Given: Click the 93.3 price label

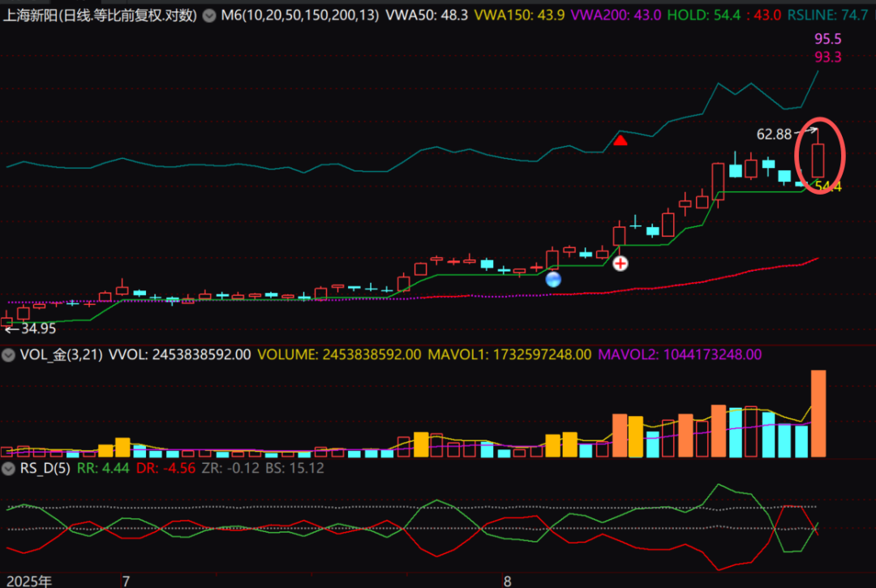Looking at the screenshot, I should pyautogui.click(x=827, y=57).
